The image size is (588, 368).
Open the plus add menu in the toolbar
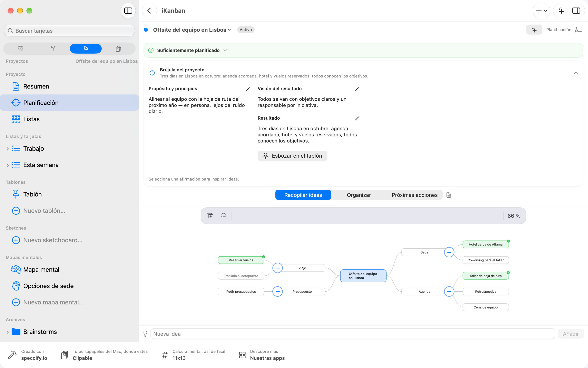click(x=541, y=10)
